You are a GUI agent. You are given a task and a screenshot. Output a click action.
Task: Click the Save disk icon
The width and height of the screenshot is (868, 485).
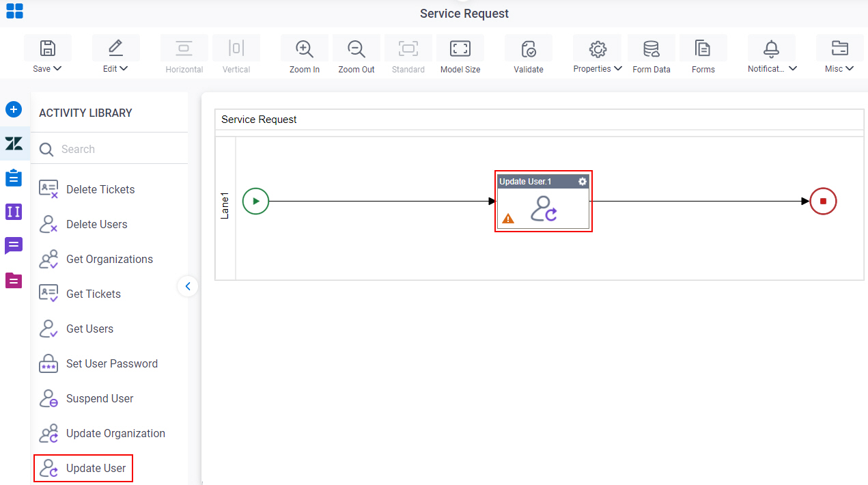point(47,48)
